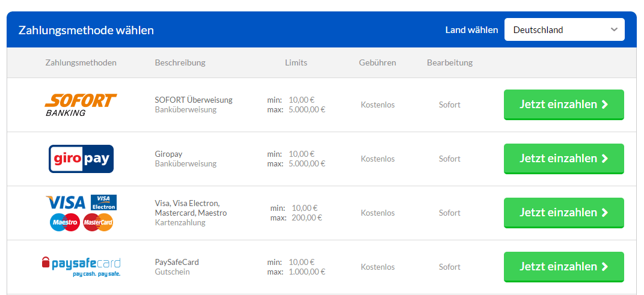
Task: Click Jetzt einzahlen for card payment
Action: pos(564,213)
